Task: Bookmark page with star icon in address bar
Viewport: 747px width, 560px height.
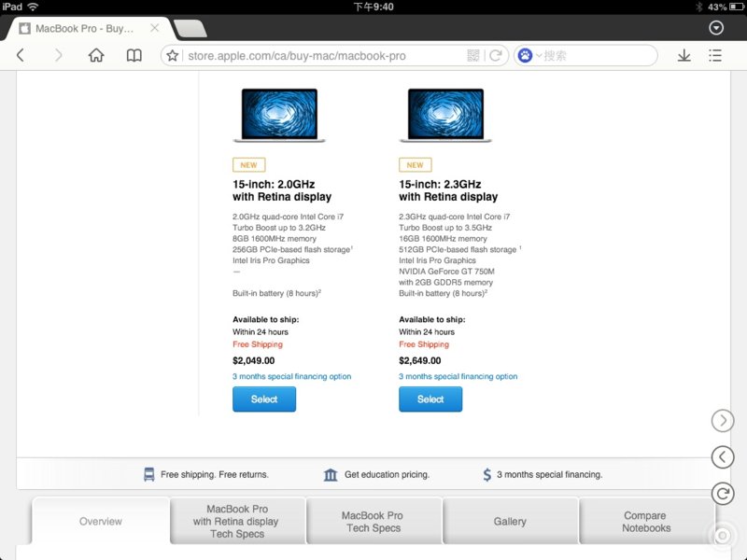Action: point(173,56)
